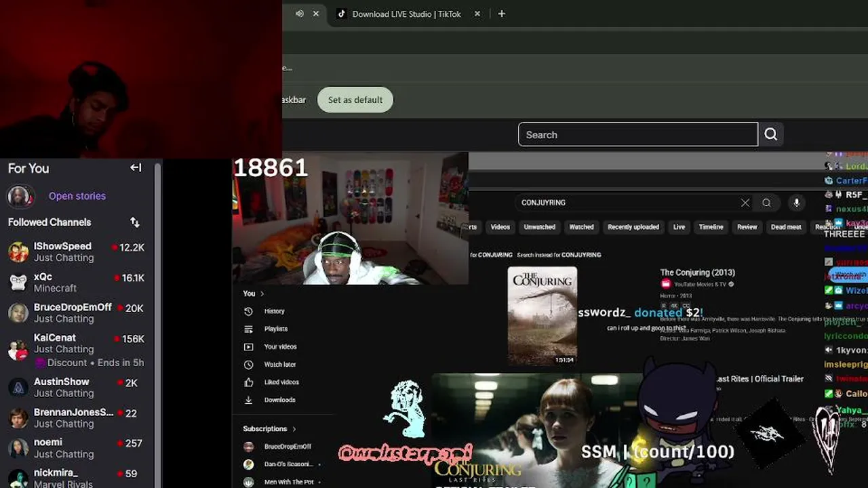Image resolution: width=868 pixels, height=488 pixels.
Task: Click xQc's Minecraft category text
Action: [x=55, y=288]
